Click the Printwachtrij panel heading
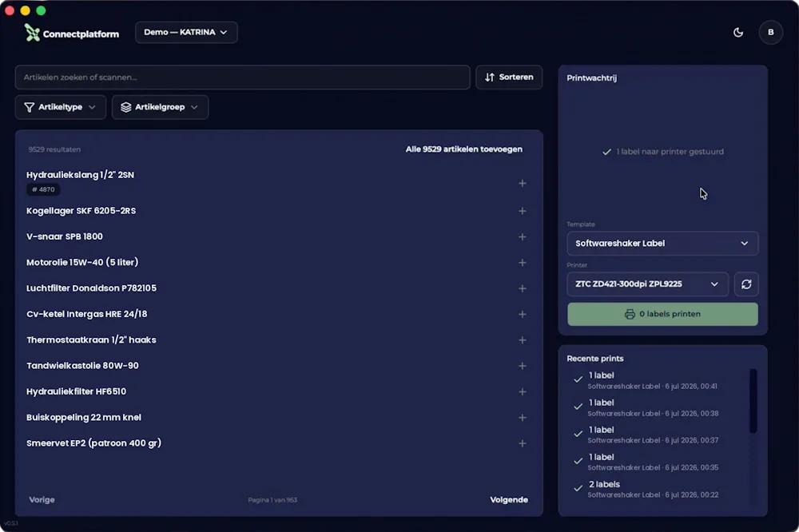 pos(591,78)
